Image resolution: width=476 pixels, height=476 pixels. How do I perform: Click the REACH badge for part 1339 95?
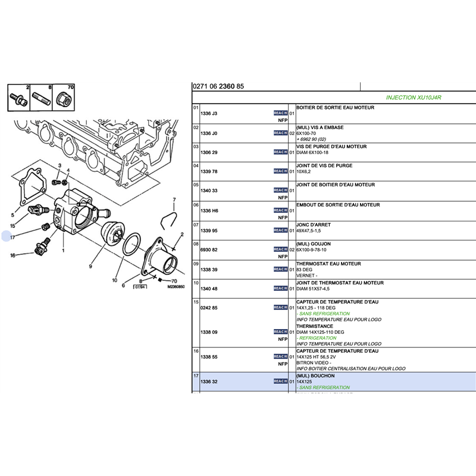click(x=280, y=230)
